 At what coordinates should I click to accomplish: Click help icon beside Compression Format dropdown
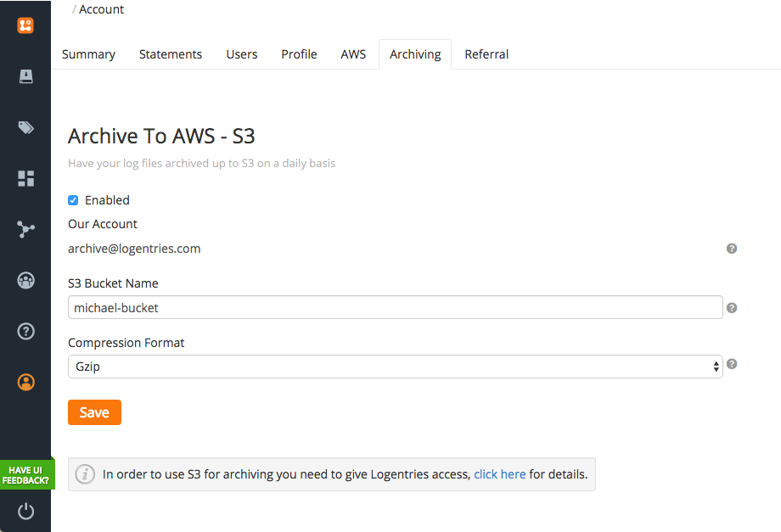click(x=731, y=364)
